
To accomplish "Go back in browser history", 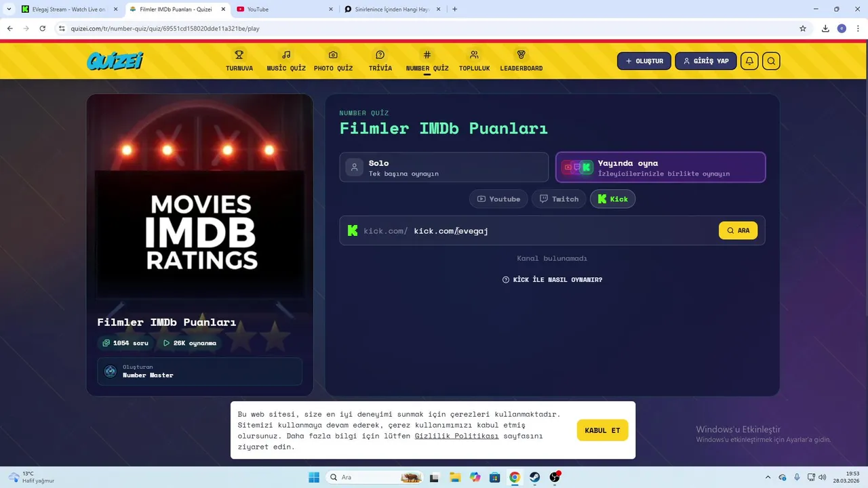I will pos(9,28).
